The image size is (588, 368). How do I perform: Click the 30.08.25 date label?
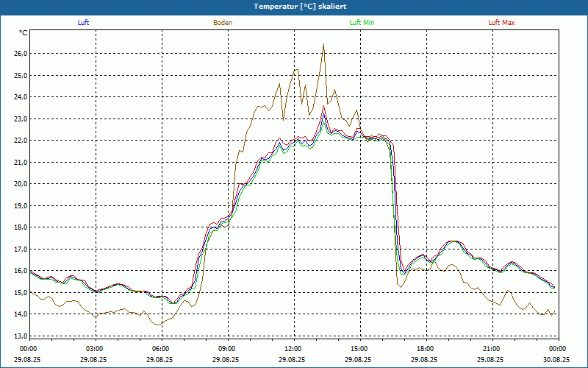coord(556,360)
